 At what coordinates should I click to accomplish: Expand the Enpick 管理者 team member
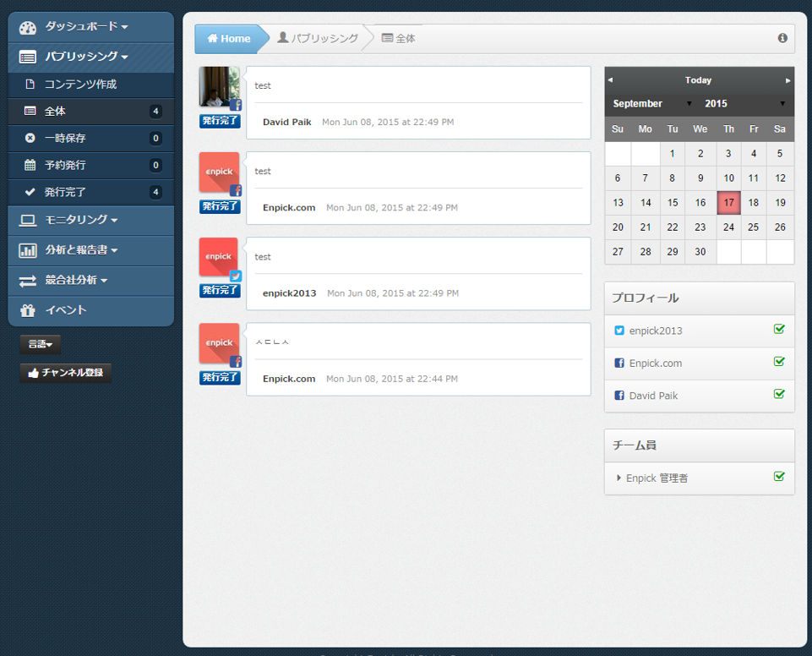[x=619, y=478]
